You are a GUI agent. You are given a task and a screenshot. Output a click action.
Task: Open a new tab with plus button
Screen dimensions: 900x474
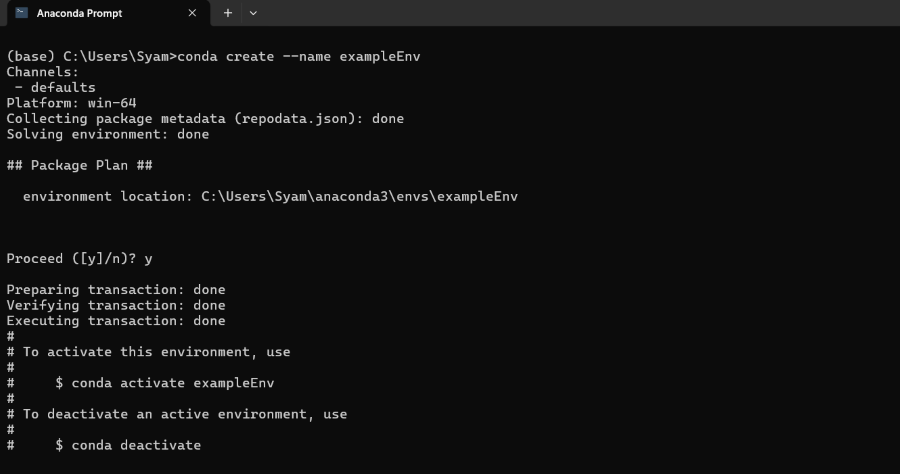click(x=228, y=13)
